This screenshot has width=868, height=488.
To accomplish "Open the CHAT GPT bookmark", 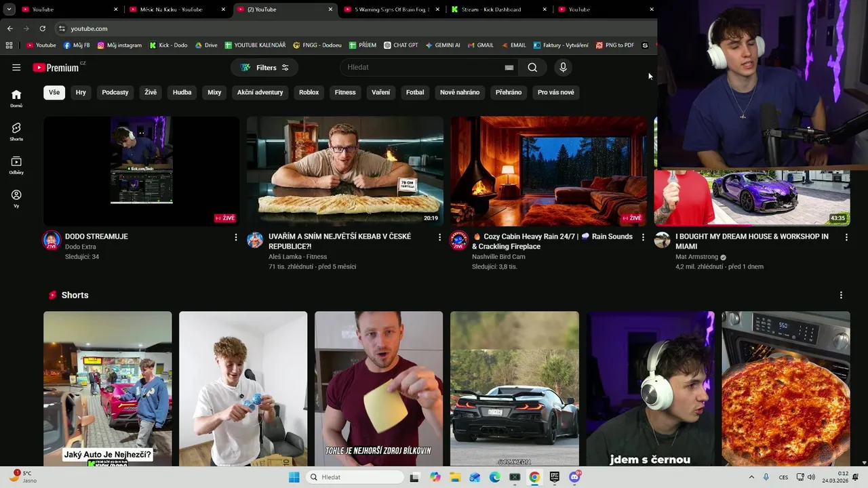I will (x=401, y=45).
